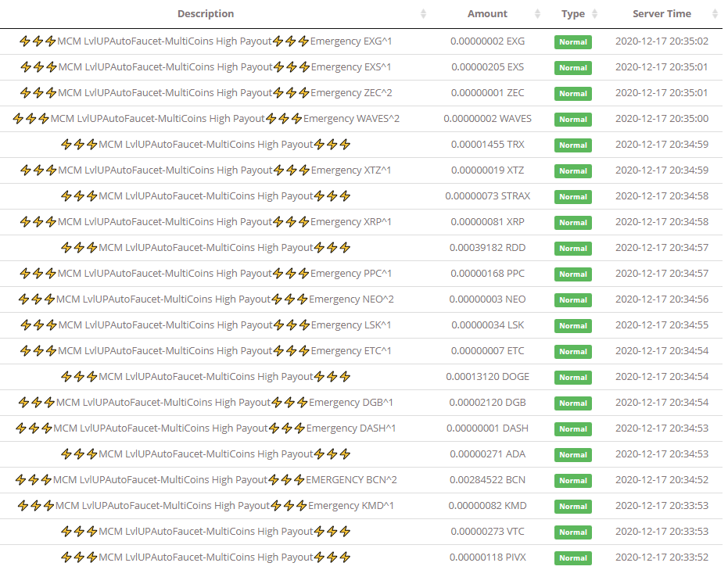This screenshot has height=570, width=728.
Task: Click Normal badge in the DGB row
Action: click(573, 403)
